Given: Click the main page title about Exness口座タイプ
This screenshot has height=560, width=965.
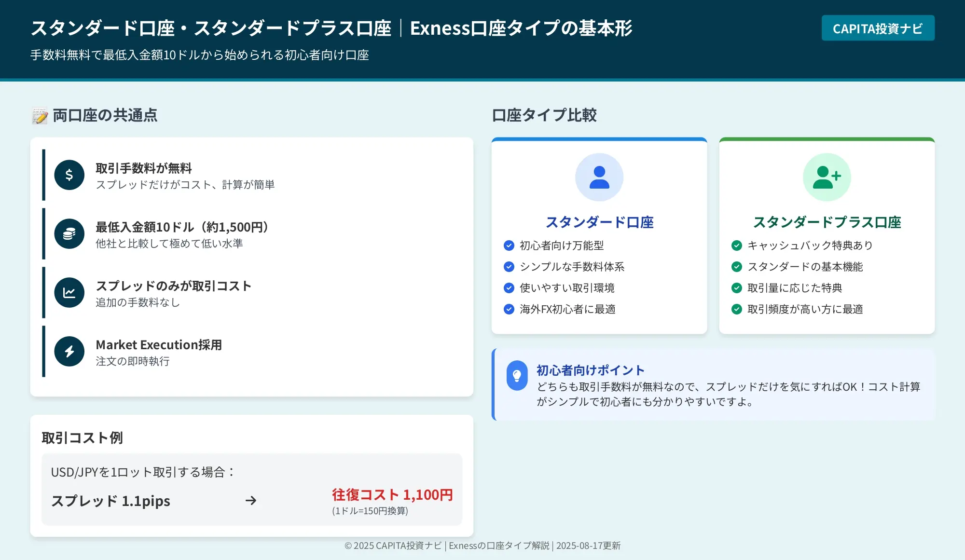Looking at the screenshot, I should tap(331, 28).
